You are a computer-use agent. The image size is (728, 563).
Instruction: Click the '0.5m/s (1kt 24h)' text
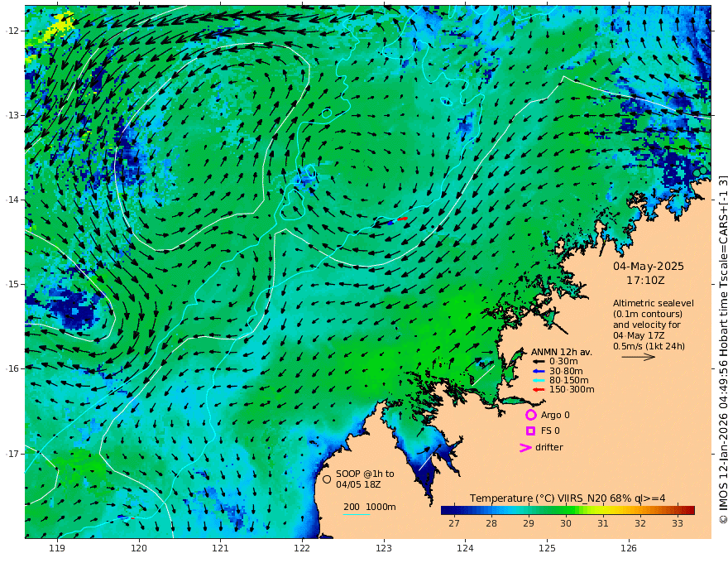[x=649, y=346]
